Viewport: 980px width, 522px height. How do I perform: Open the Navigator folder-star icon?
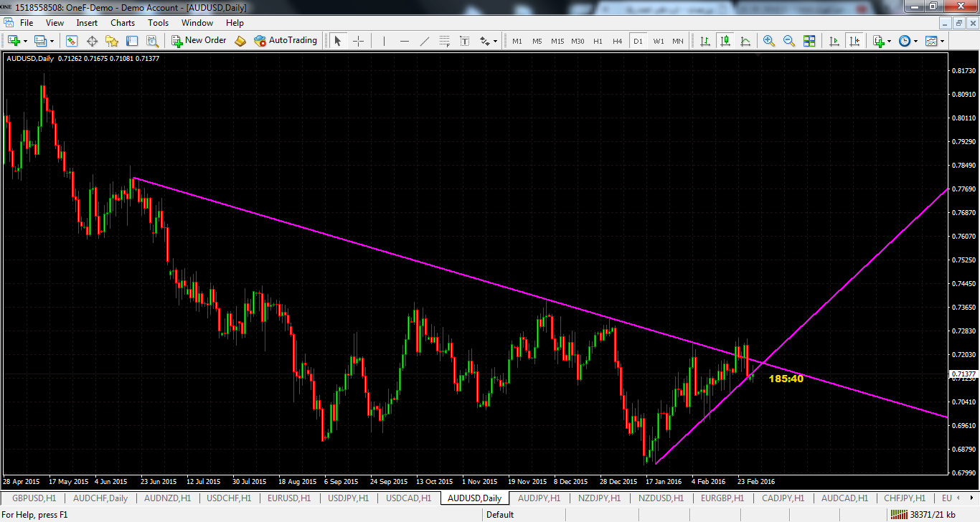point(112,41)
